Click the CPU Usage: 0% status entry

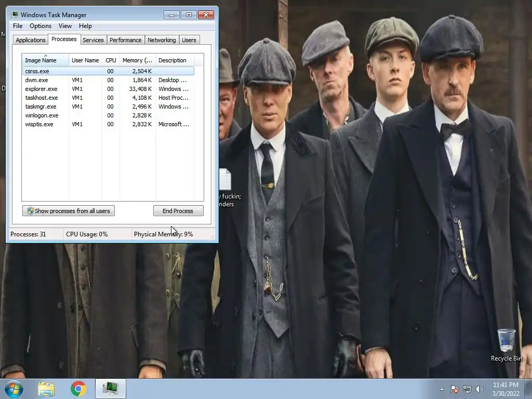click(87, 234)
